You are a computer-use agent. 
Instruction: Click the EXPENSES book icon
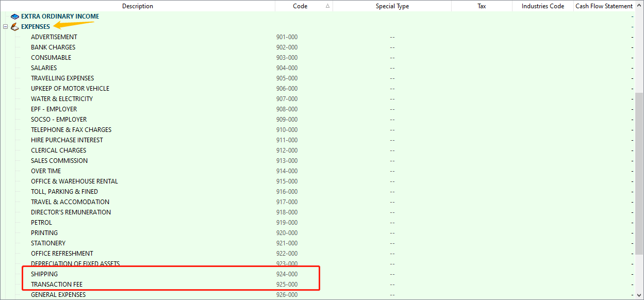coord(14,27)
